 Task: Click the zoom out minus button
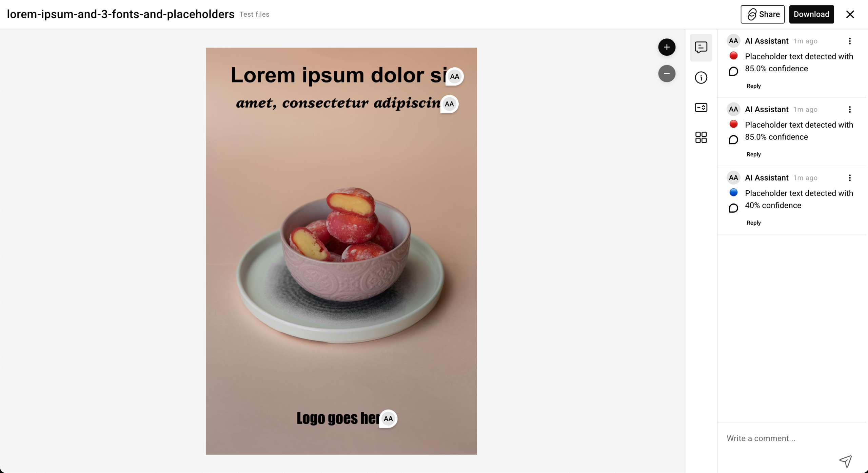(x=667, y=74)
